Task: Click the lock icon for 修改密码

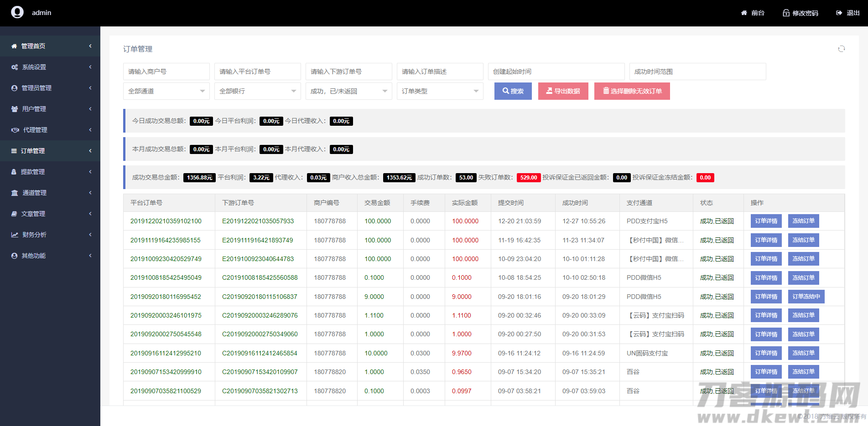Action: click(x=786, y=13)
